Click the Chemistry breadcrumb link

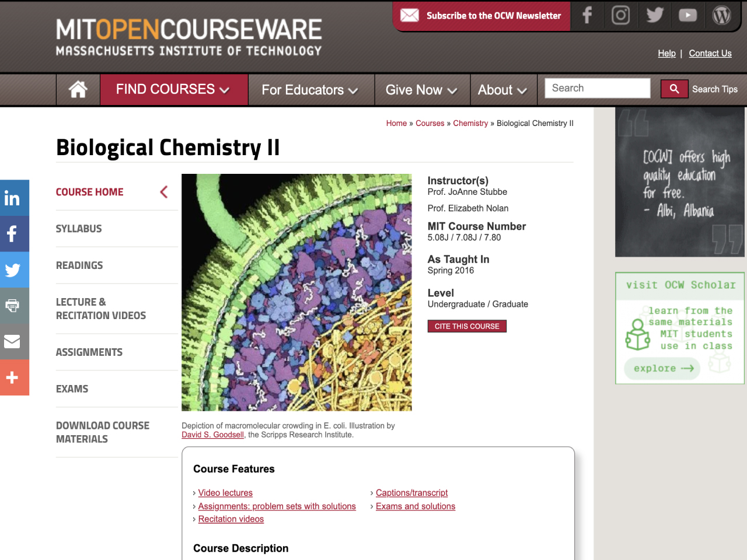(x=470, y=123)
